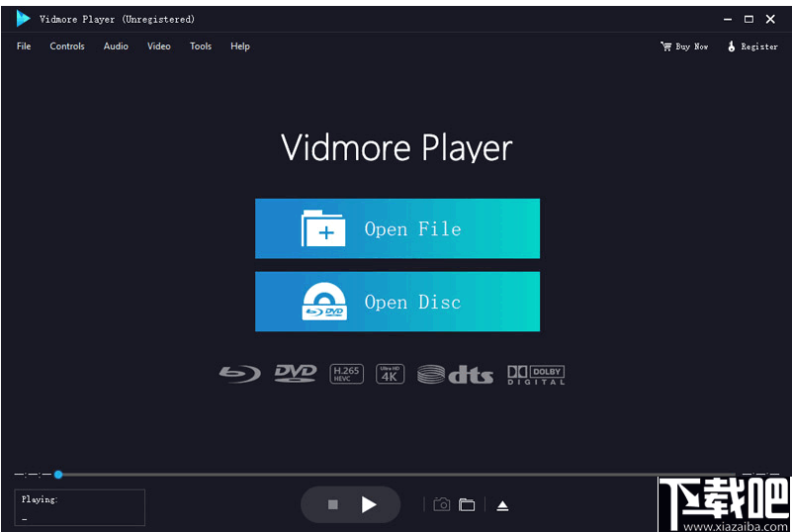Open the Controls menu
This screenshot has height=532, width=792.
pos(67,46)
